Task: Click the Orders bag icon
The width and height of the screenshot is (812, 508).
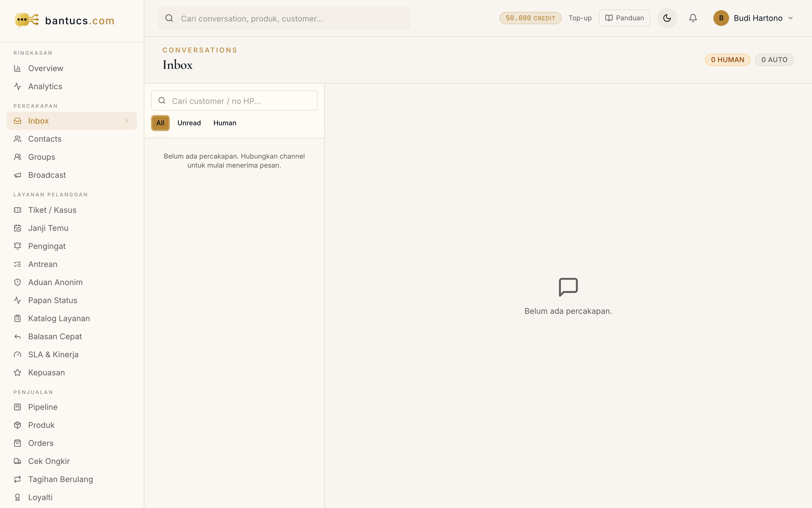Action: pyautogui.click(x=17, y=443)
